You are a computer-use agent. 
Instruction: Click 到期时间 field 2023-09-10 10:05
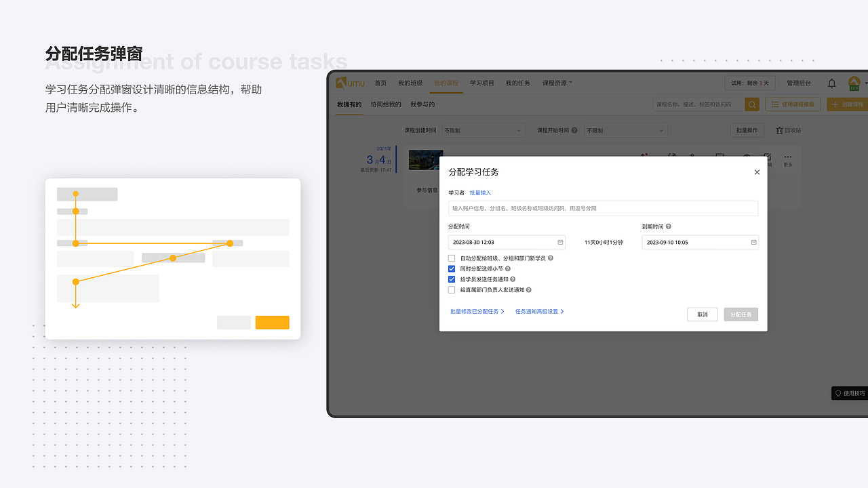coord(701,242)
